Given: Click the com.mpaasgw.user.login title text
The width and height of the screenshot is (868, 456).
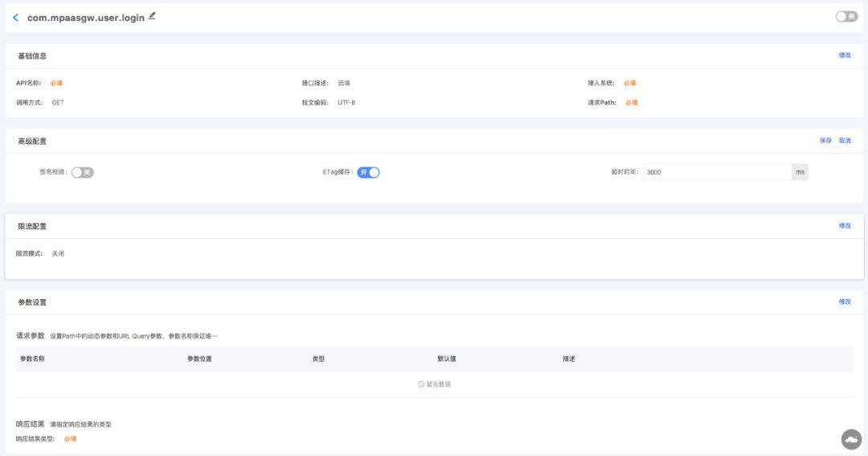Looking at the screenshot, I should point(86,17).
